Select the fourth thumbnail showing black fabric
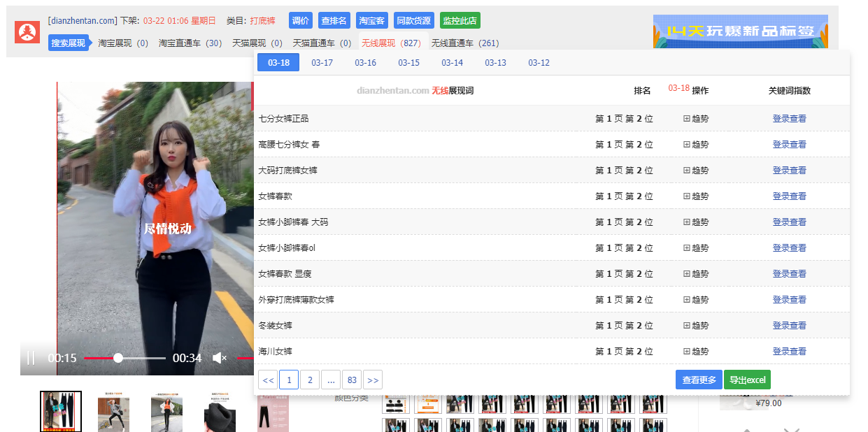Image resolution: width=868 pixels, height=432 pixels. pyautogui.click(x=220, y=412)
